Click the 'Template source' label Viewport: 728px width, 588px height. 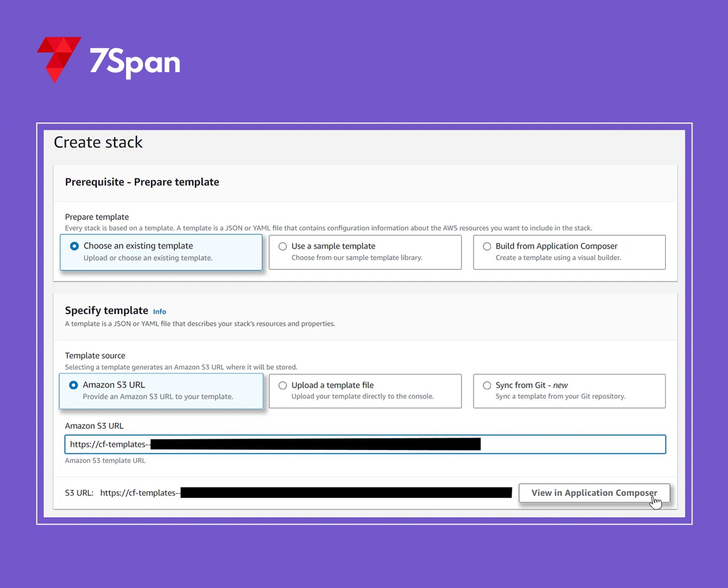(95, 355)
